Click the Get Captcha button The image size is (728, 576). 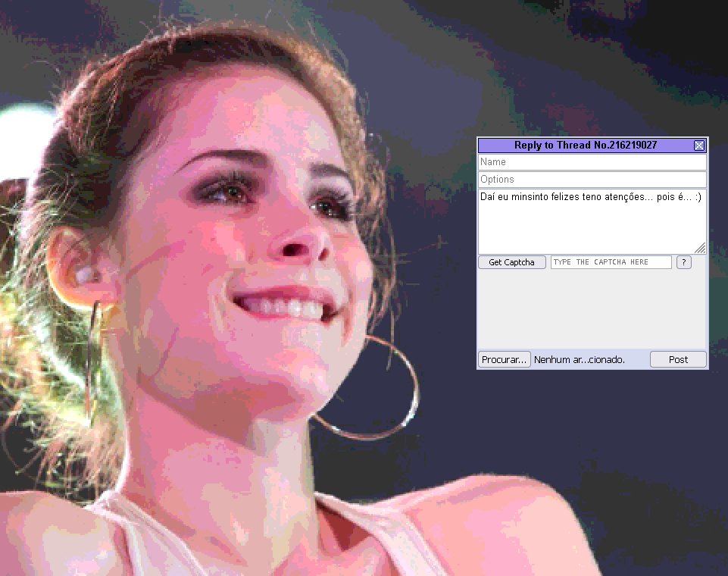coord(511,262)
